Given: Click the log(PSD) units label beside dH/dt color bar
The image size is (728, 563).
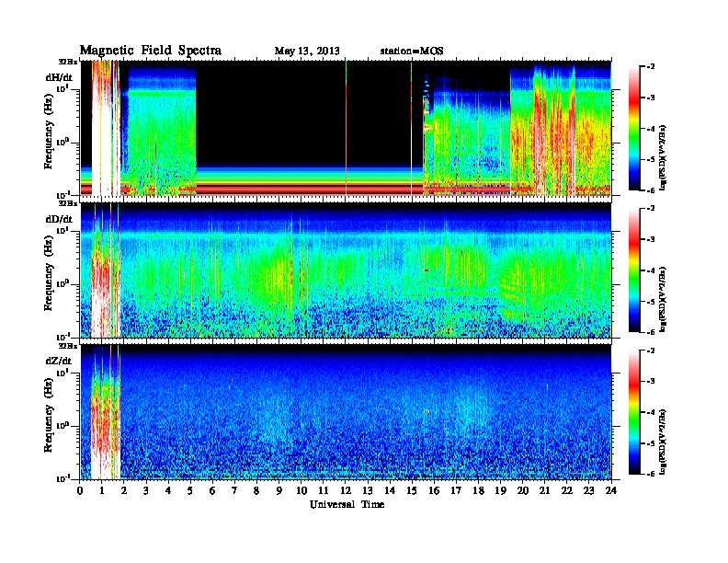Looking at the screenshot, I should coord(664,157).
